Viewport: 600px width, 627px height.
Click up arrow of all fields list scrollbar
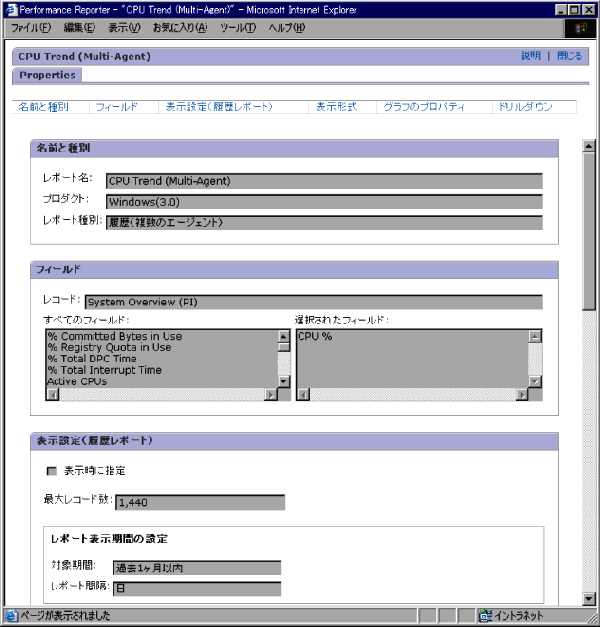click(284, 336)
